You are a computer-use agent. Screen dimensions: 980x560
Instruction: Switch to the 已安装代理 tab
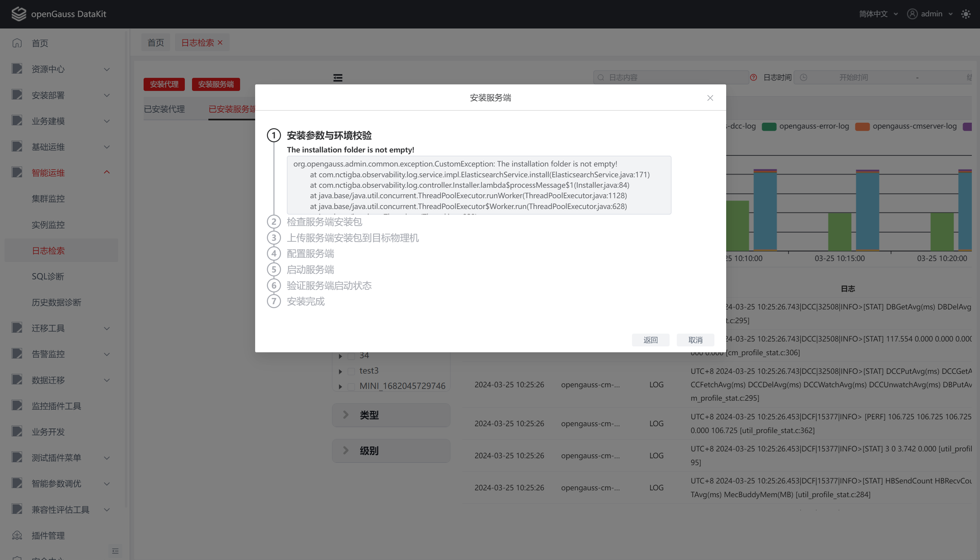tap(164, 109)
